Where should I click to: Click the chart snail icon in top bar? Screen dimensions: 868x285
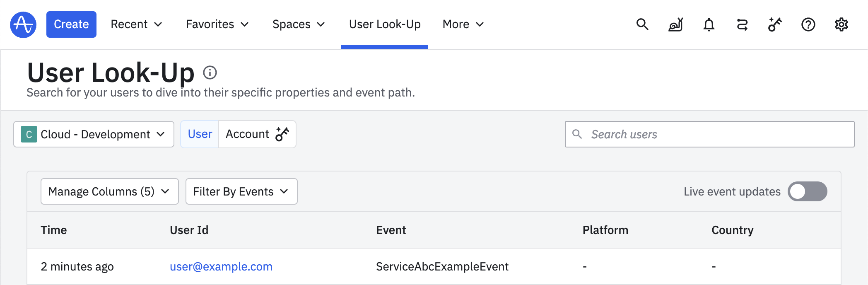(675, 24)
